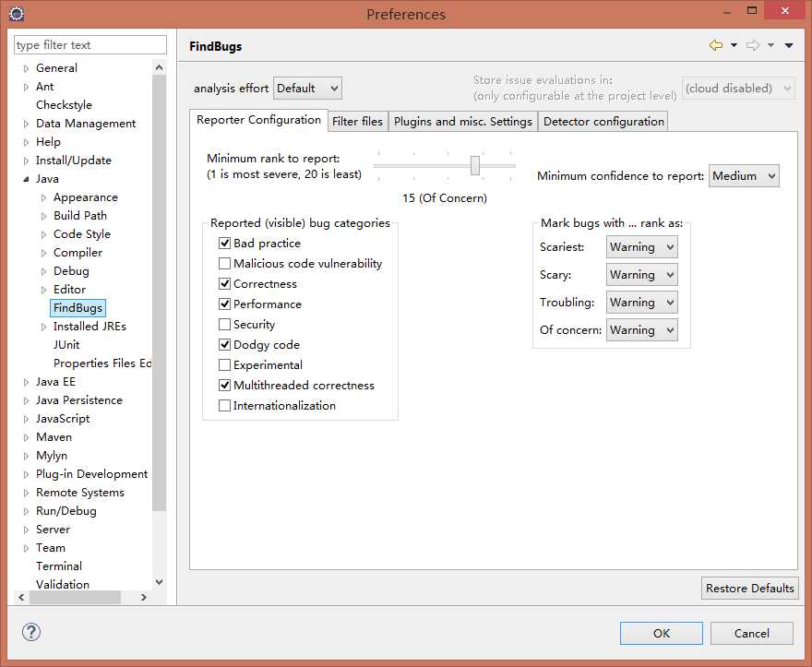The width and height of the screenshot is (812, 667).
Task: Click the Restore Defaults button
Action: point(749,589)
